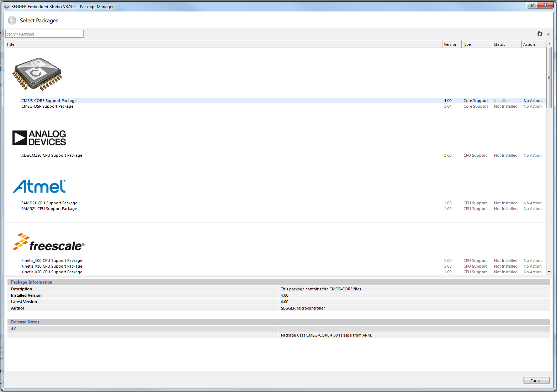The height and width of the screenshot is (392, 557).
Task: Click the Latest Version label
Action: (x=24, y=302)
